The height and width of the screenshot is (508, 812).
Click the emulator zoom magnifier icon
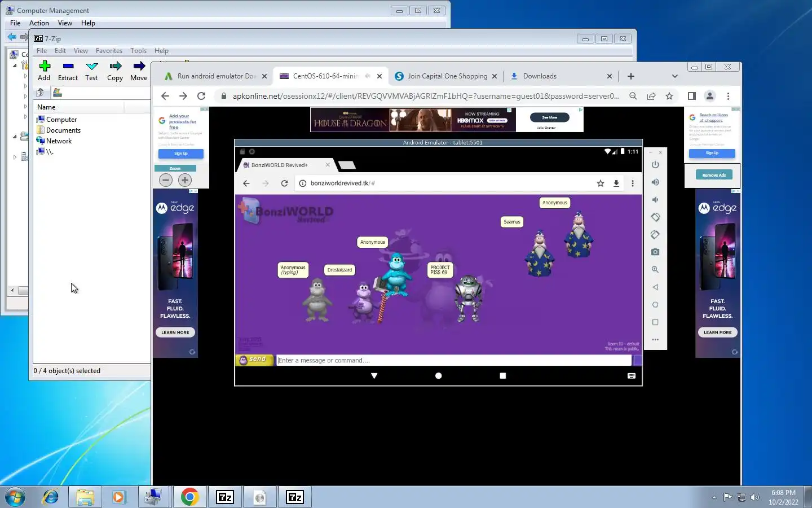point(655,270)
